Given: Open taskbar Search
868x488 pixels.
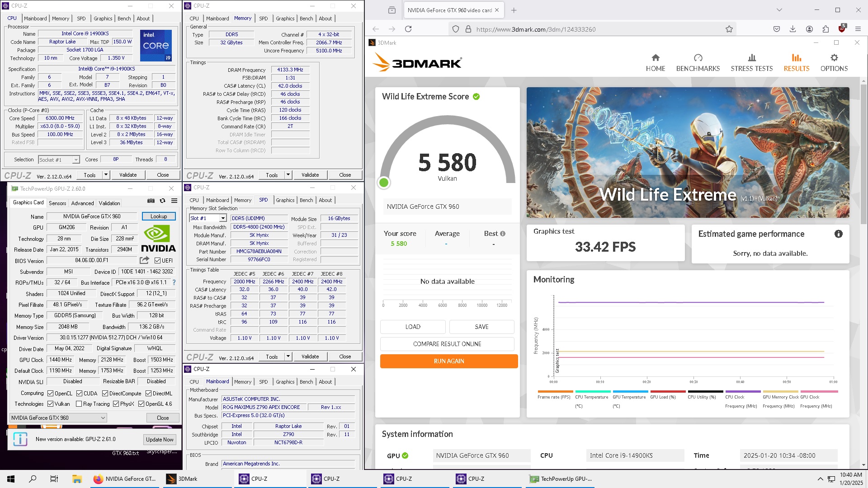Looking at the screenshot, I should (x=33, y=479).
